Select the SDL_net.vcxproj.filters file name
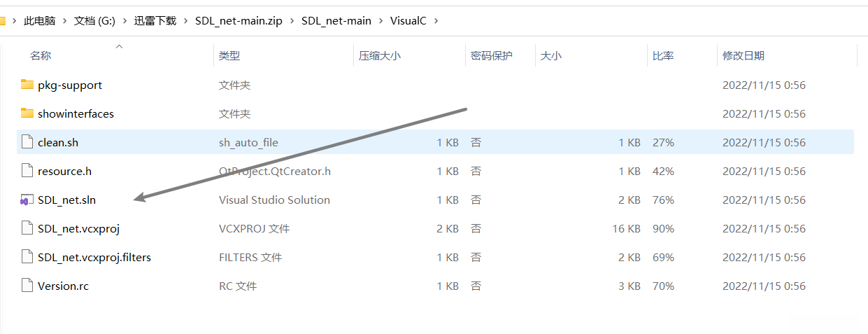 94,257
